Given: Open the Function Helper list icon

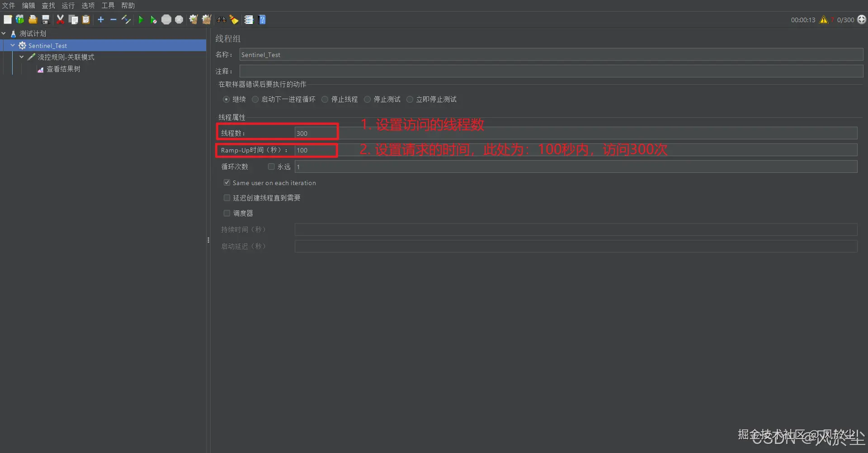Looking at the screenshot, I should tap(249, 19).
